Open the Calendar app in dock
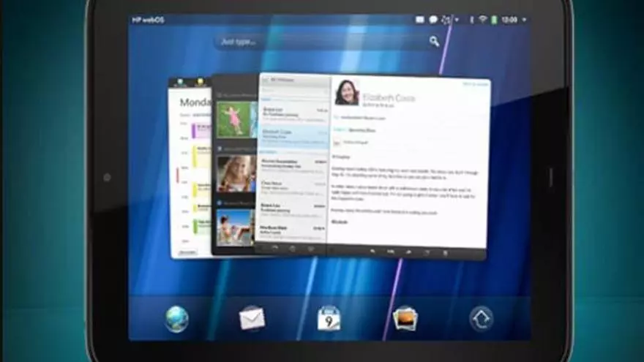This screenshot has width=644, height=362. pyautogui.click(x=329, y=318)
